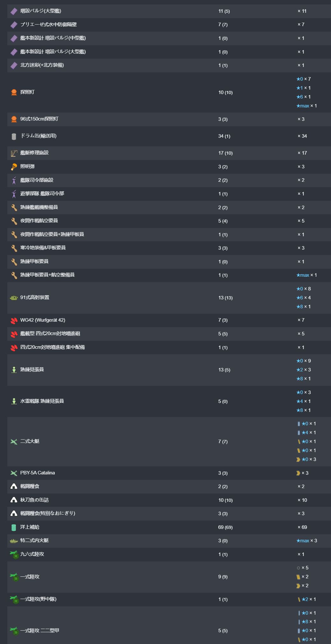
Task: Click the searchlight icon beside 探照灯
Action: click(14, 92)
